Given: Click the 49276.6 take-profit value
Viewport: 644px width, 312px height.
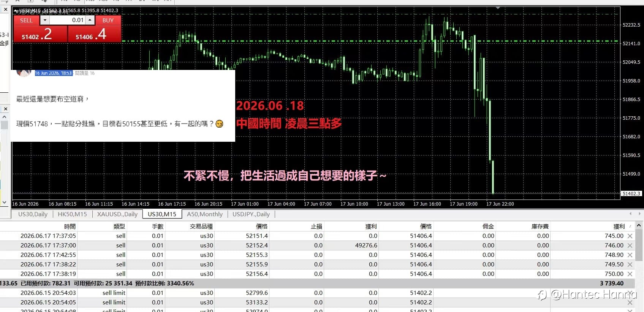Looking at the screenshot, I should tap(366, 245).
